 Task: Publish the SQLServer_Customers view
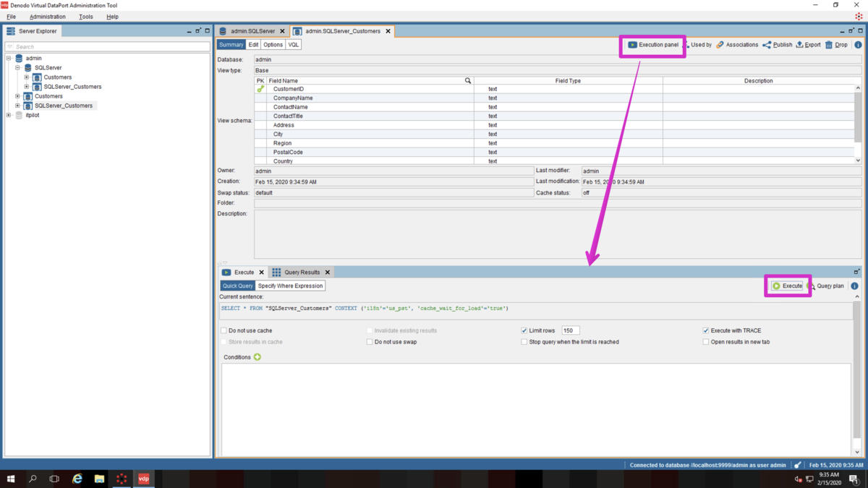(x=778, y=45)
